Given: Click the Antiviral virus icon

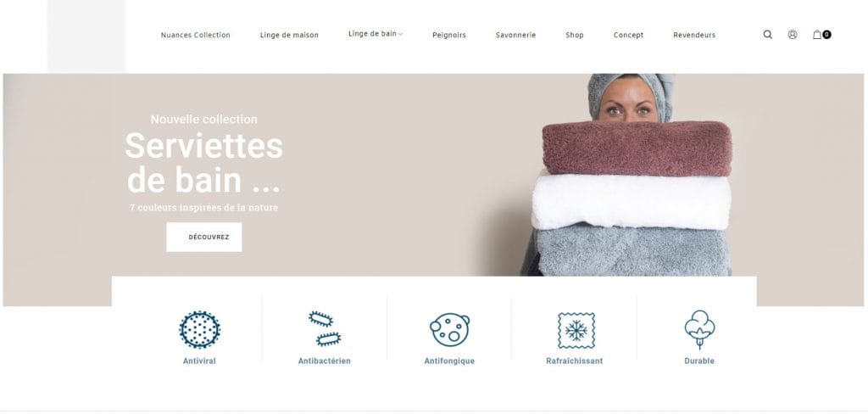Looking at the screenshot, I should coord(199,330).
